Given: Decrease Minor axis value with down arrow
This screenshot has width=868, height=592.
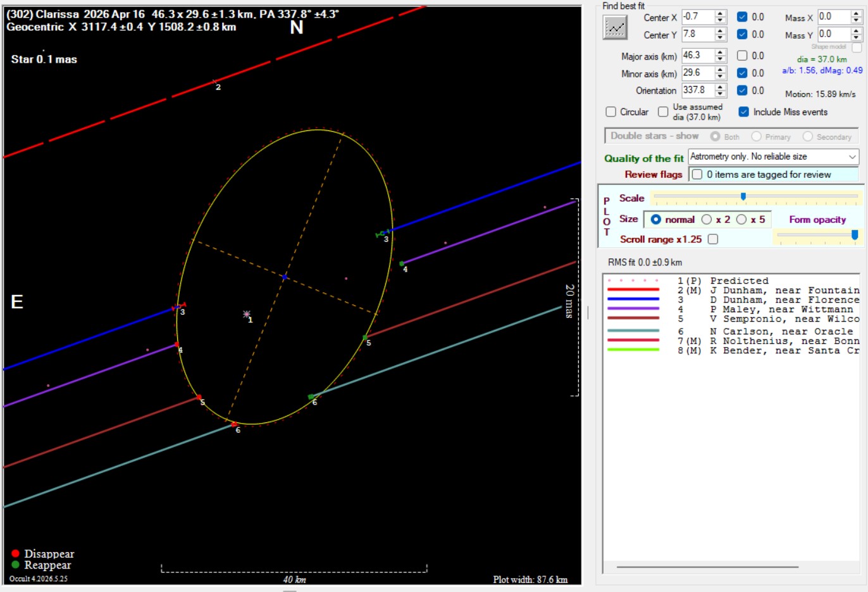Looking at the screenshot, I should 720,77.
